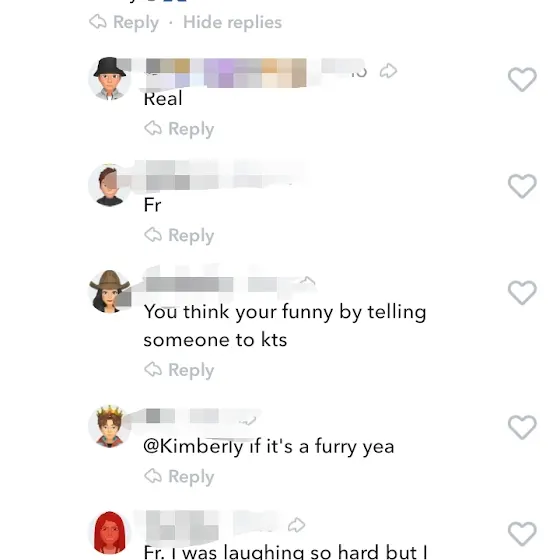Reply to the top parent comment

tap(124, 22)
